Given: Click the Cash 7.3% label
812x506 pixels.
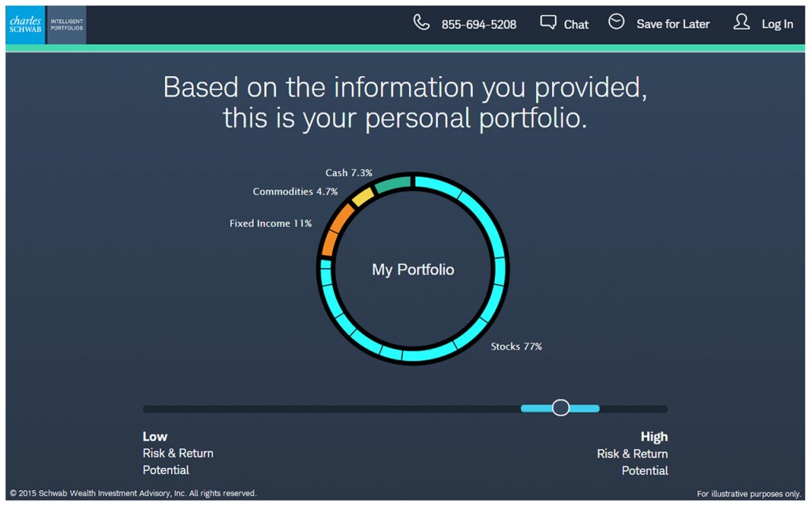Looking at the screenshot, I should [x=348, y=173].
